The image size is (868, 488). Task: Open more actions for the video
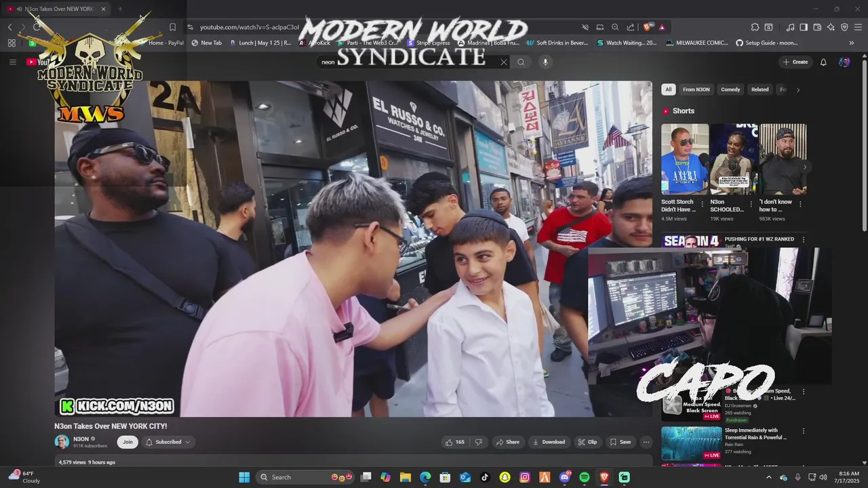tap(646, 442)
